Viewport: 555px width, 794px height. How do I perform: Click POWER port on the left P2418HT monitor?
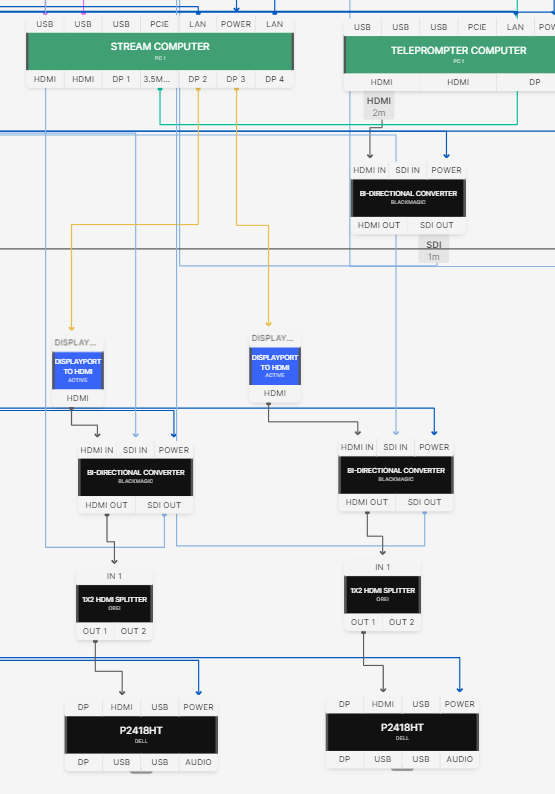(x=199, y=707)
